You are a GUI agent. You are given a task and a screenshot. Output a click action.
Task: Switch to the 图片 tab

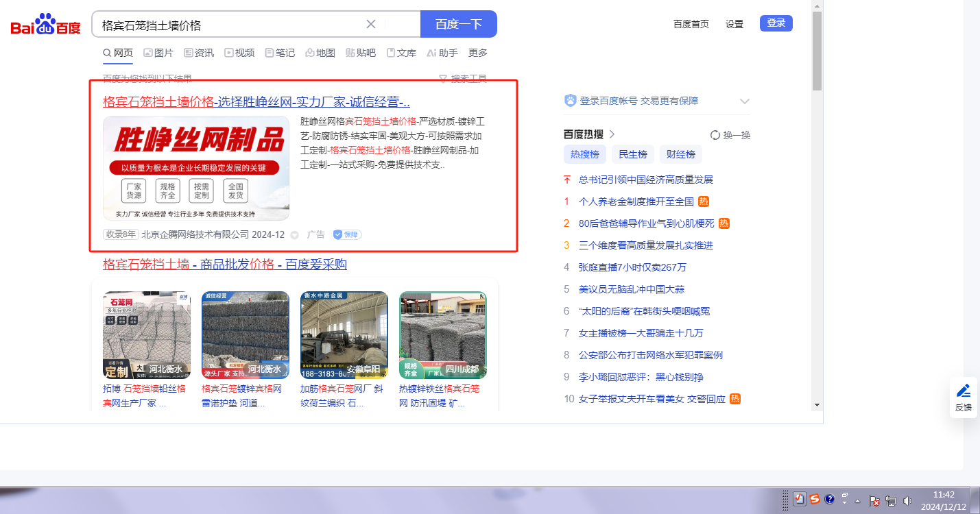point(158,53)
